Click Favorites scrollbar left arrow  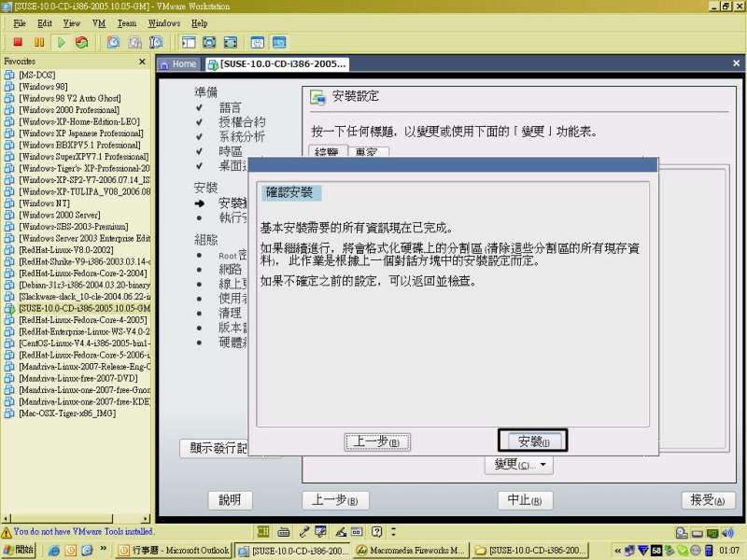click(x=6, y=519)
